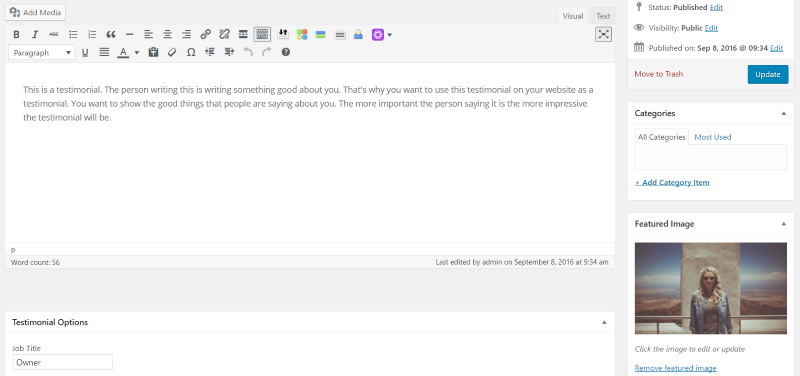800x376 pixels.
Task: Open keyboard shortcuts help
Action: pos(286,52)
